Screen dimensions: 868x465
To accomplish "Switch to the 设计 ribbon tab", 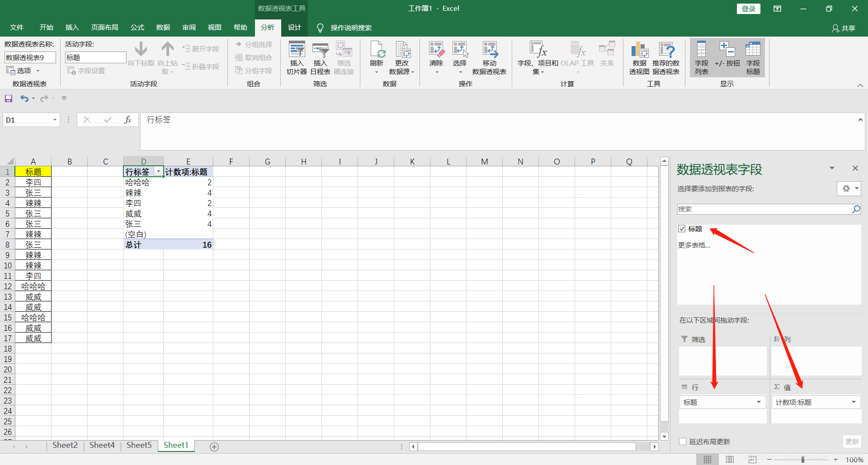I will 294,28.
